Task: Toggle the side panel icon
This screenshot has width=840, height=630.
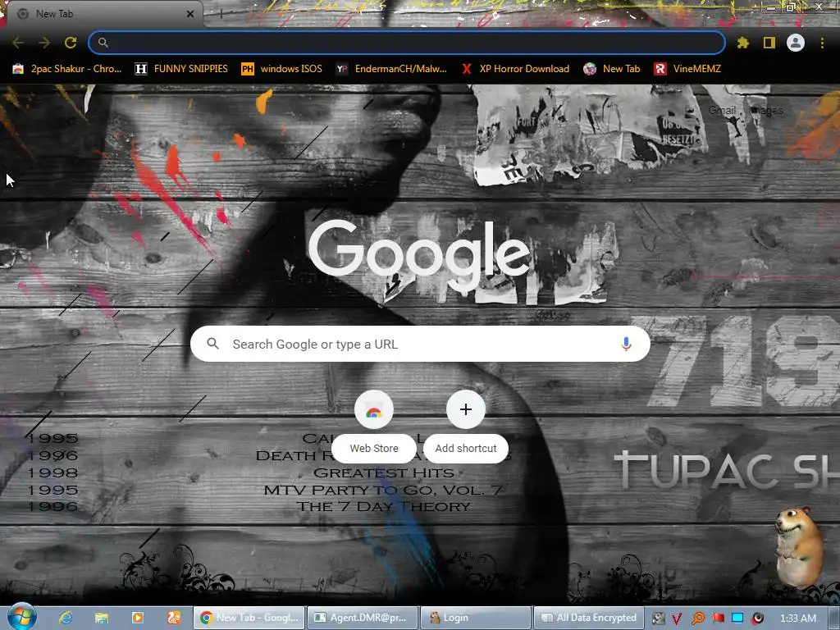Action: click(x=769, y=43)
